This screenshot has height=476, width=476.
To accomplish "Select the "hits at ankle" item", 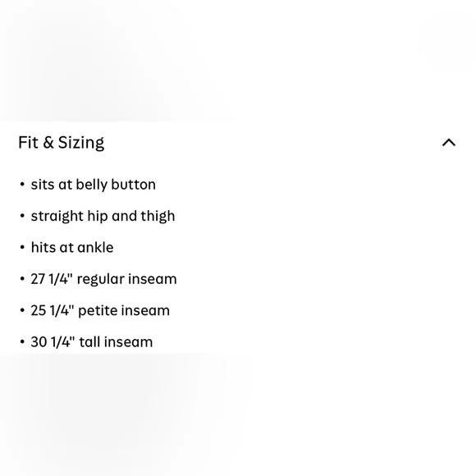I will click(x=72, y=247).
